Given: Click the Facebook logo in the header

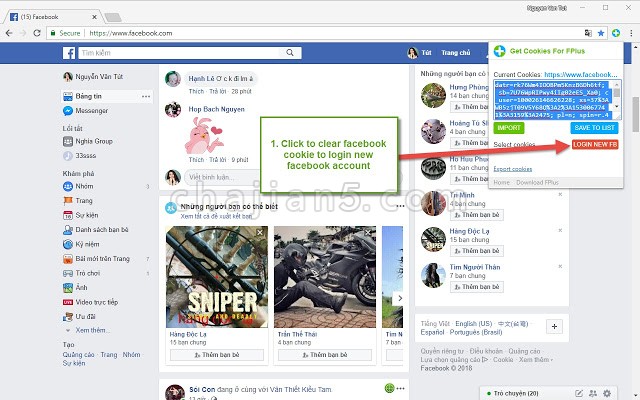Looking at the screenshot, I should [70, 53].
